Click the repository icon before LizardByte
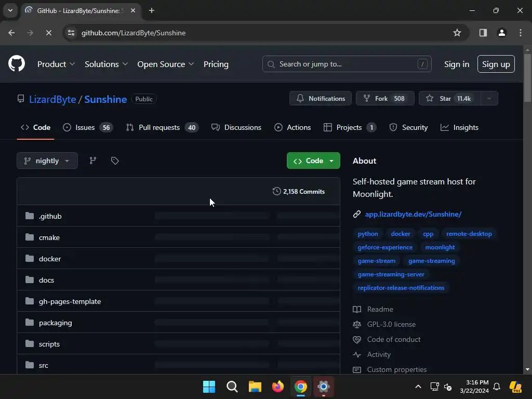Image resolution: width=532 pixels, height=399 pixels. pos(21,99)
